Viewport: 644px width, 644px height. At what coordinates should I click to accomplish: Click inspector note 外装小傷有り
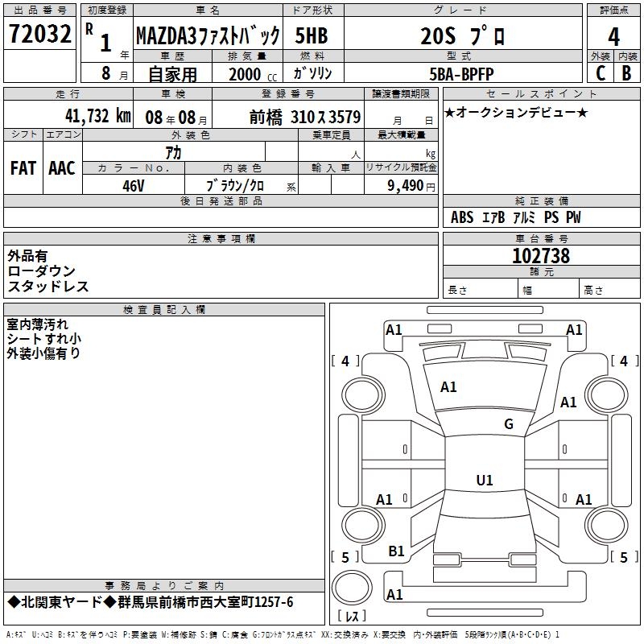[43, 353]
